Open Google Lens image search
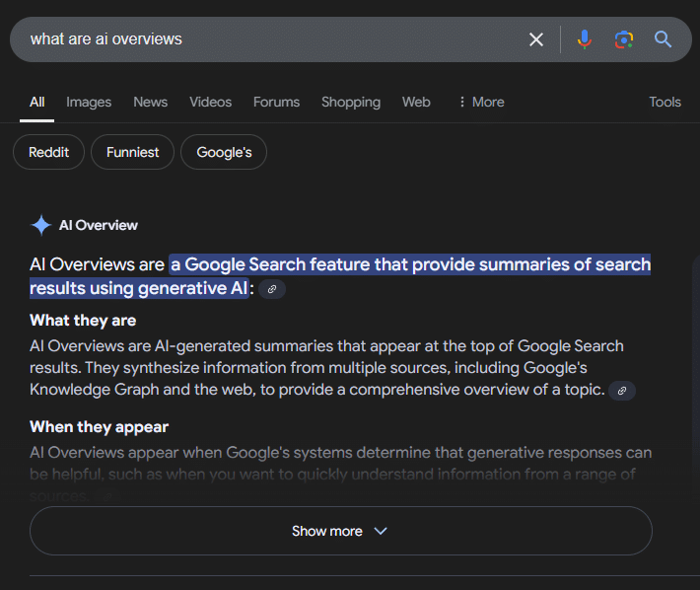This screenshot has height=590, width=700. click(623, 39)
